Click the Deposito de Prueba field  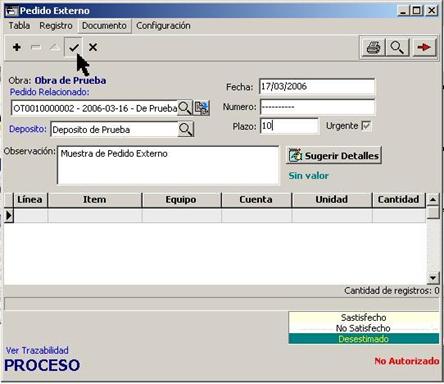point(114,129)
